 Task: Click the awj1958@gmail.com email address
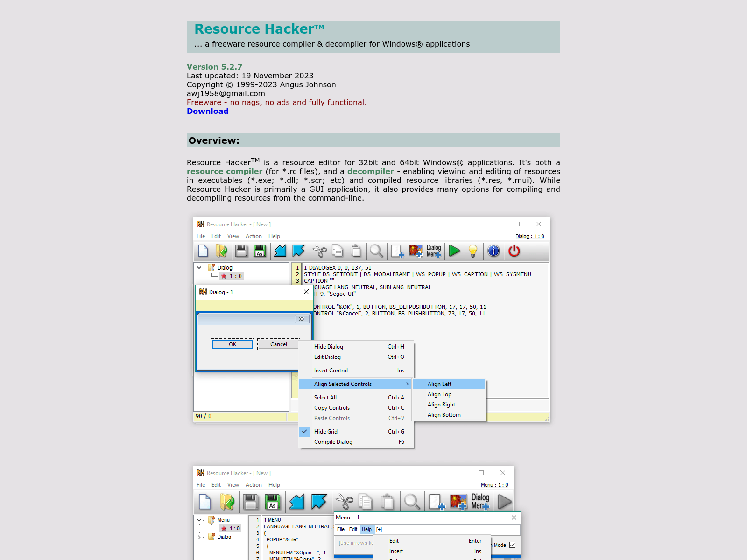click(226, 93)
